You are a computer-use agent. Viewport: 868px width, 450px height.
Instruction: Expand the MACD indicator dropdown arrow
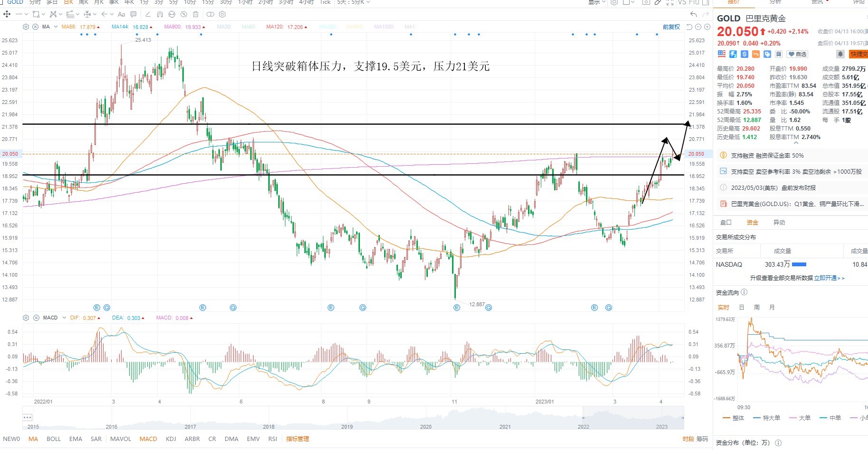(64, 318)
